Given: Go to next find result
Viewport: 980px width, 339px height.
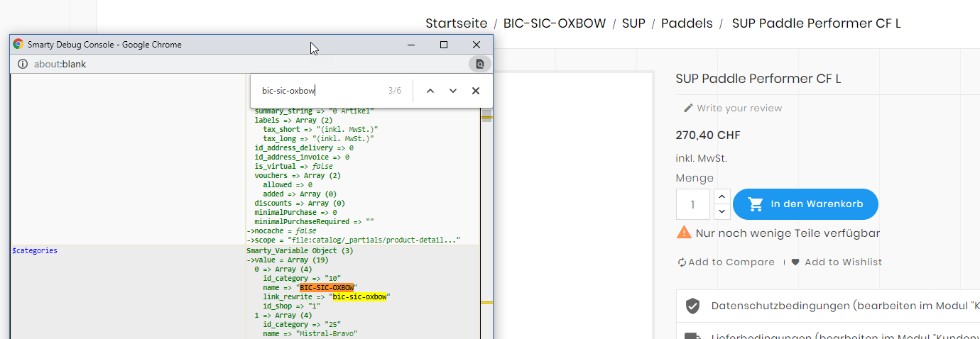Looking at the screenshot, I should coord(453,91).
